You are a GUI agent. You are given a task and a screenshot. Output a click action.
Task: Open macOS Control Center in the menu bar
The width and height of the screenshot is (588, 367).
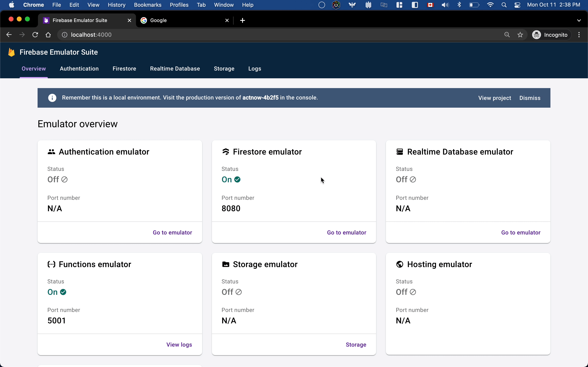517,5
